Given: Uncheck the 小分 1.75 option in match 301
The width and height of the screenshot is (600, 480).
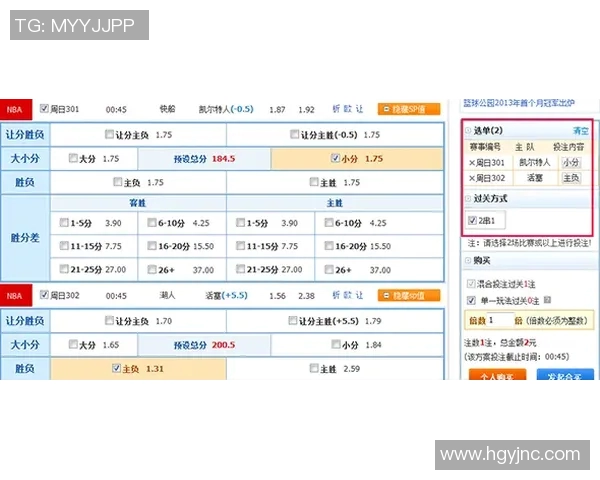Looking at the screenshot, I should pos(335,158).
